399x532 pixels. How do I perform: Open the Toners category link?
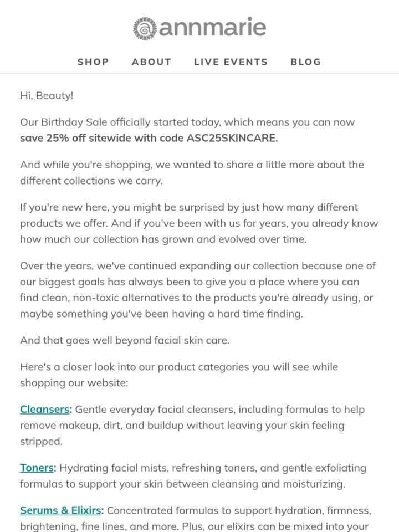tap(37, 468)
